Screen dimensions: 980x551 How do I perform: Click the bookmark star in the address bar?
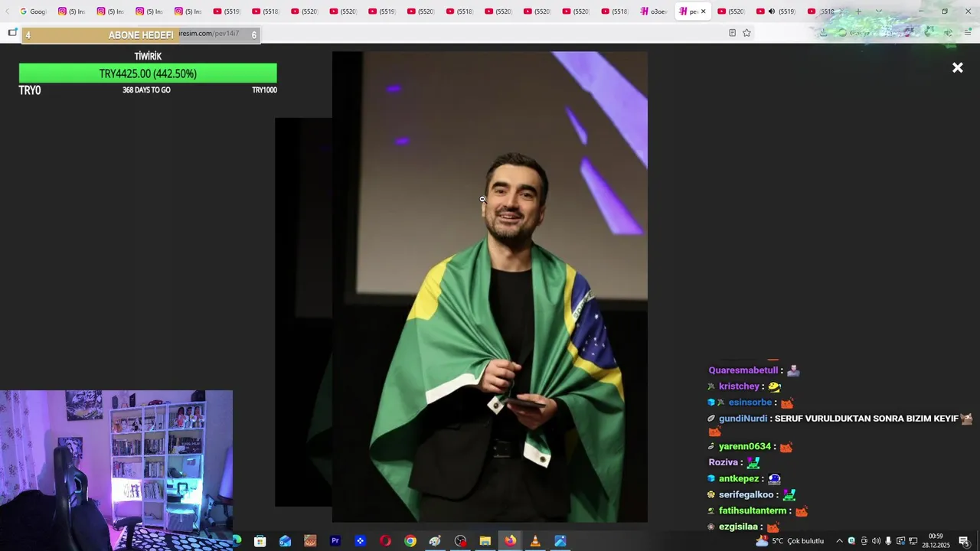746,33
